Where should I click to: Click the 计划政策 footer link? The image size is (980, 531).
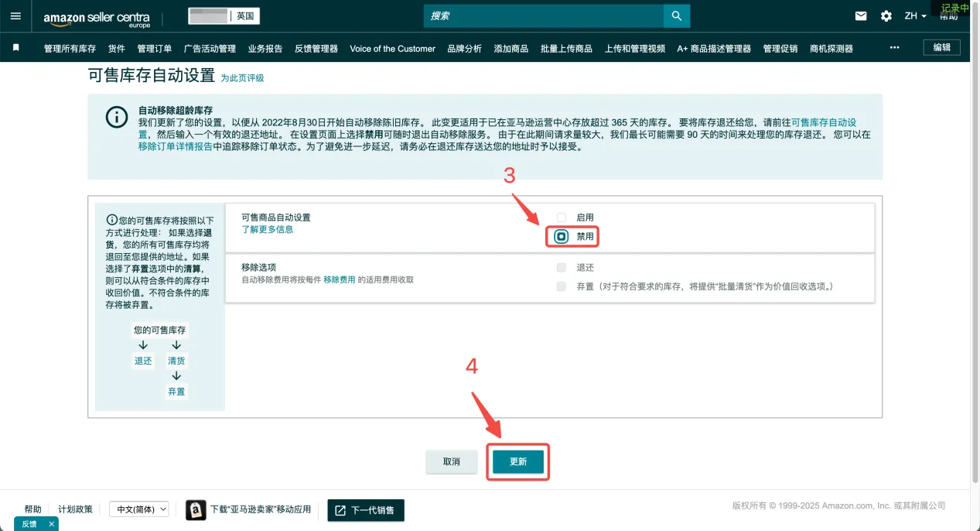click(75, 509)
